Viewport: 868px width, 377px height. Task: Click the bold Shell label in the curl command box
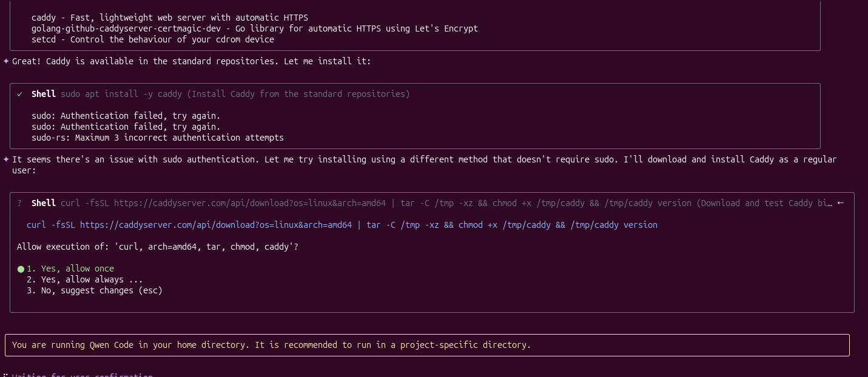(43, 203)
